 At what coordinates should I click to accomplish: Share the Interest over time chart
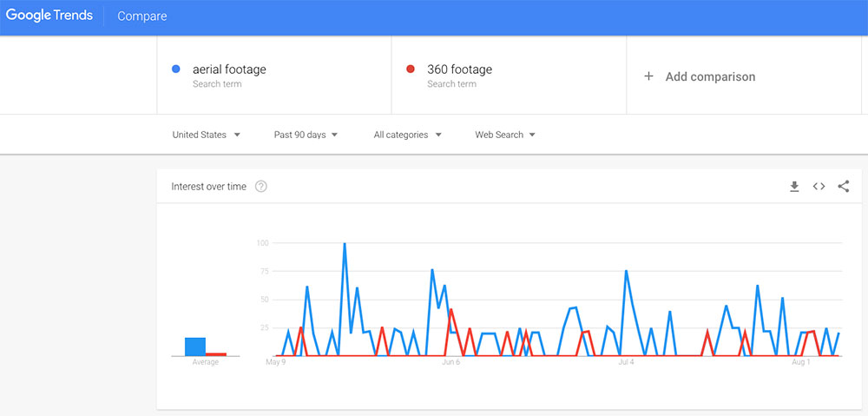[843, 187]
